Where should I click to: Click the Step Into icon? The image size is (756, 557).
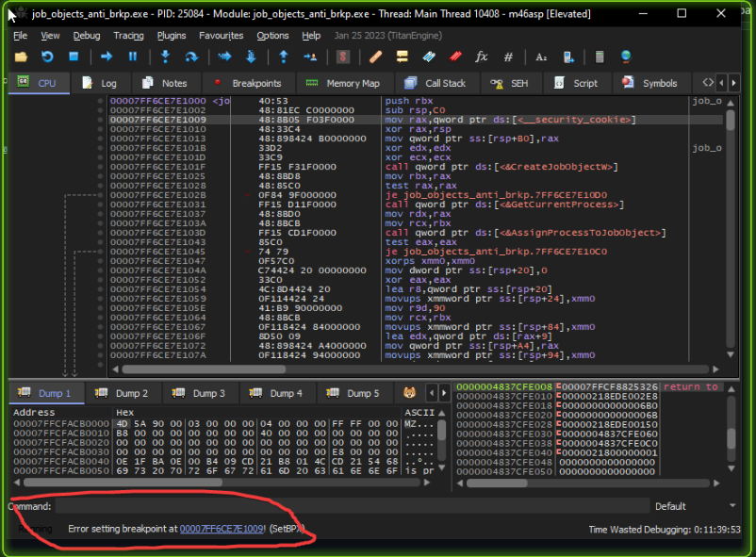(x=165, y=57)
